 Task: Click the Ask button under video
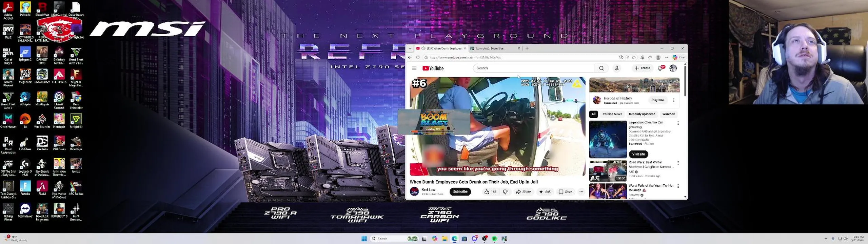click(x=545, y=192)
